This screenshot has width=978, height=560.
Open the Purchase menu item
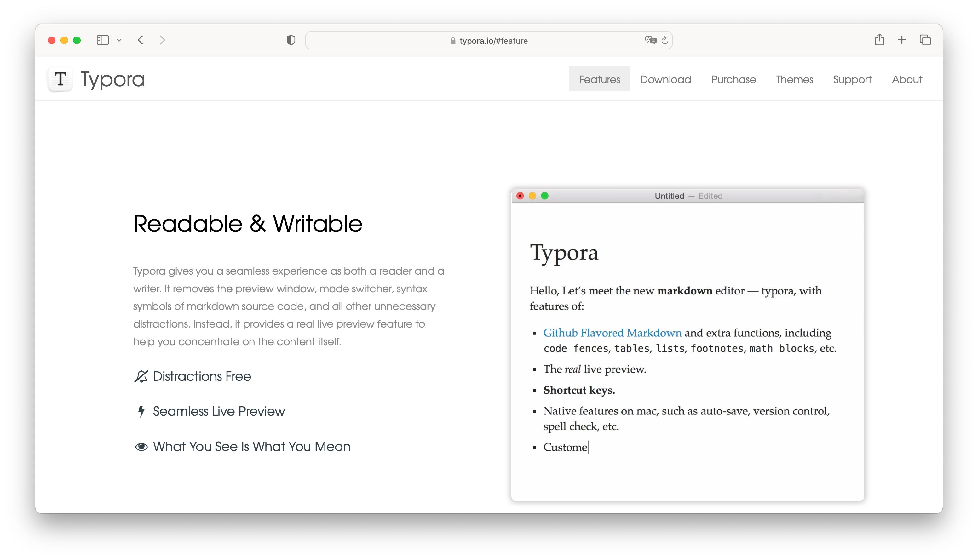tap(733, 79)
